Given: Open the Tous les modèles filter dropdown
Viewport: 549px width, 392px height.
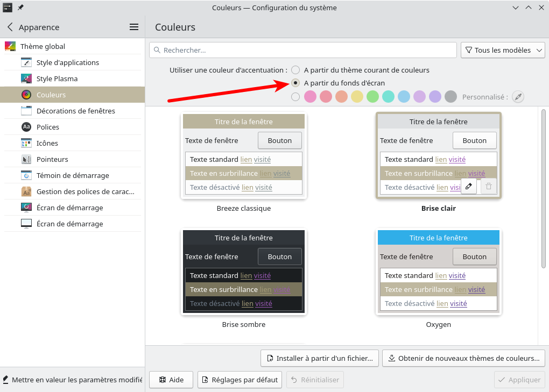Looking at the screenshot, I should point(503,50).
